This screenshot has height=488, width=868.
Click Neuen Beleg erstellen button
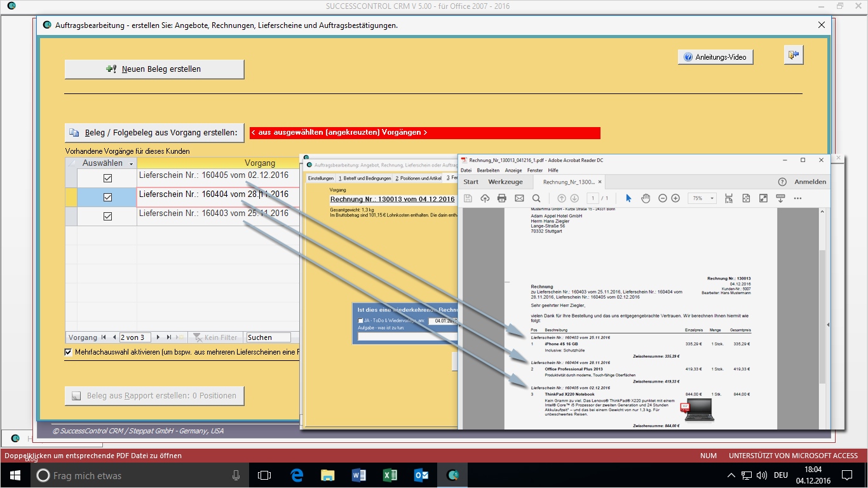pyautogui.click(x=154, y=69)
